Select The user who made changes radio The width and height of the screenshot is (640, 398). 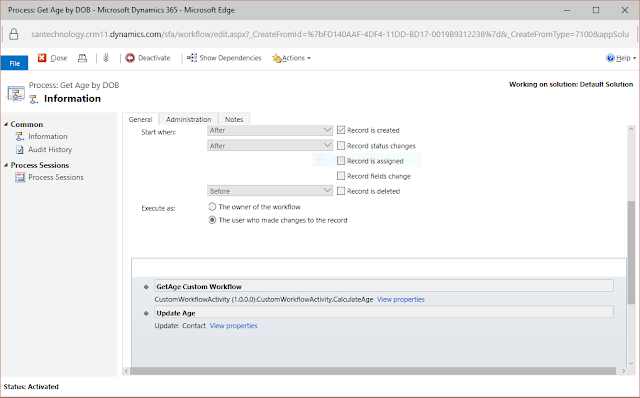click(212, 220)
